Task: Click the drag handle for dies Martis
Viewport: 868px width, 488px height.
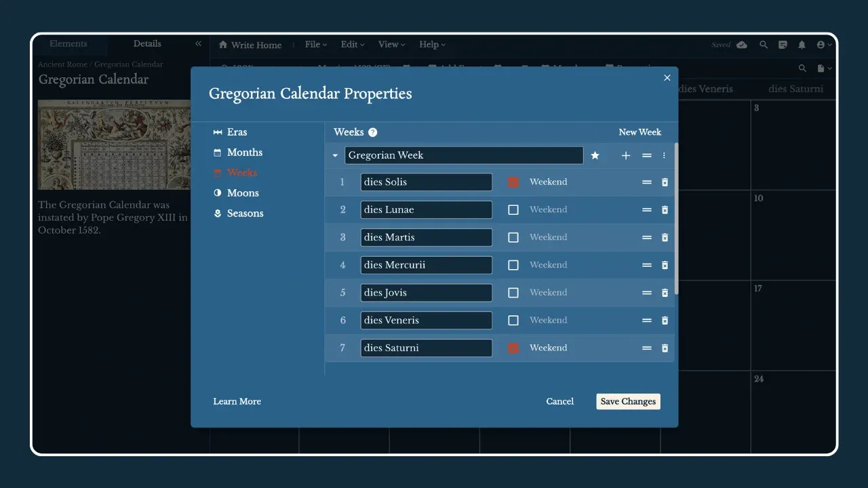Action: click(646, 238)
